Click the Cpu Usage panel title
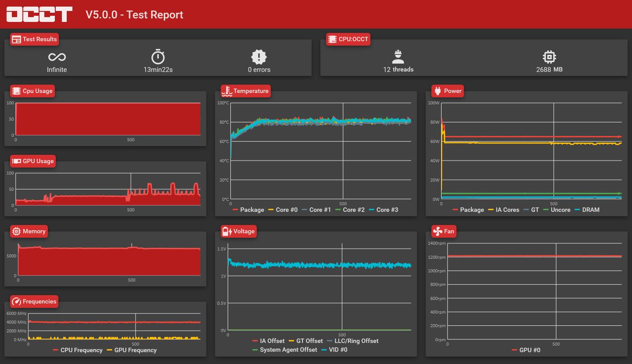The image size is (632, 364). click(x=37, y=91)
